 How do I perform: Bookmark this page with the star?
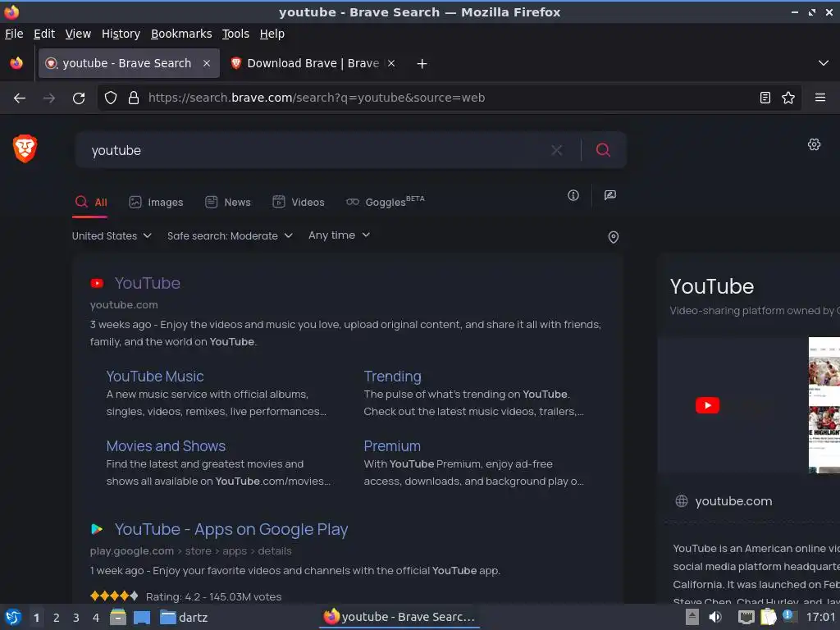click(x=788, y=98)
